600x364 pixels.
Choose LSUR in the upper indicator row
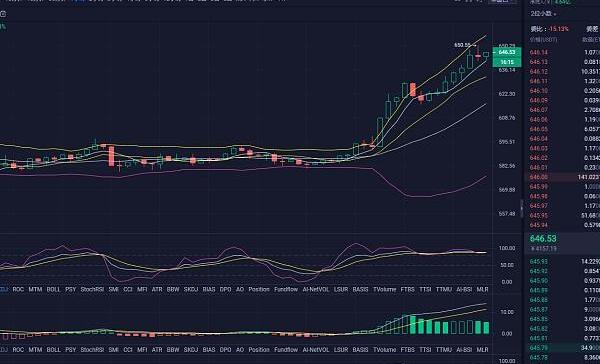[341, 289]
